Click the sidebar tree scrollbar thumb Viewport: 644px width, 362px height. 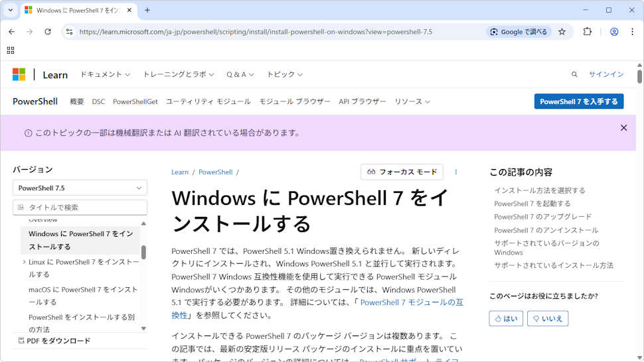tap(143, 252)
